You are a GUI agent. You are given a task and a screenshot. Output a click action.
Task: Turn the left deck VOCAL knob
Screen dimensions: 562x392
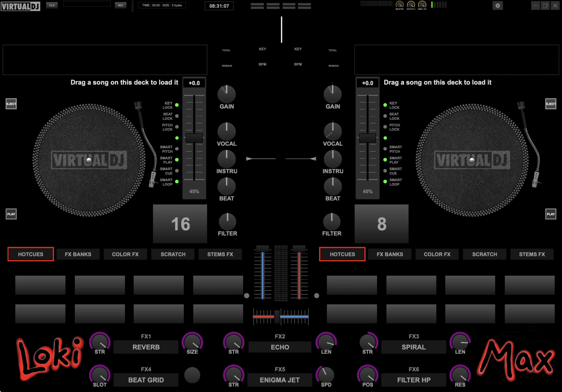click(227, 131)
